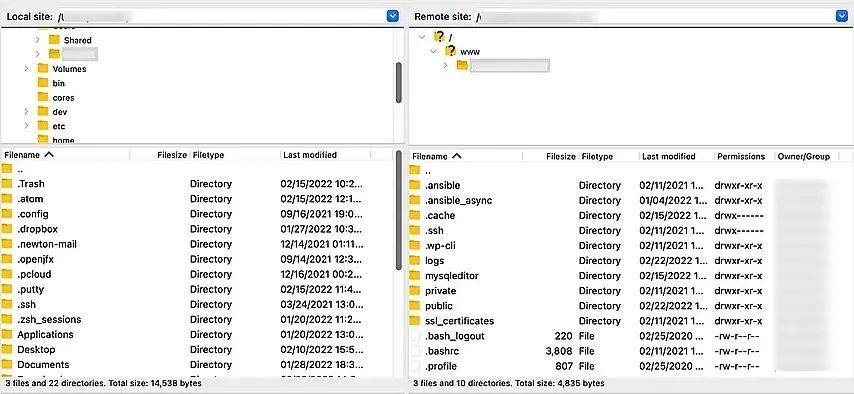This screenshot has height=394, width=854.
Task: Click the .ansible folder icon in remote list
Action: coord(415,185)
